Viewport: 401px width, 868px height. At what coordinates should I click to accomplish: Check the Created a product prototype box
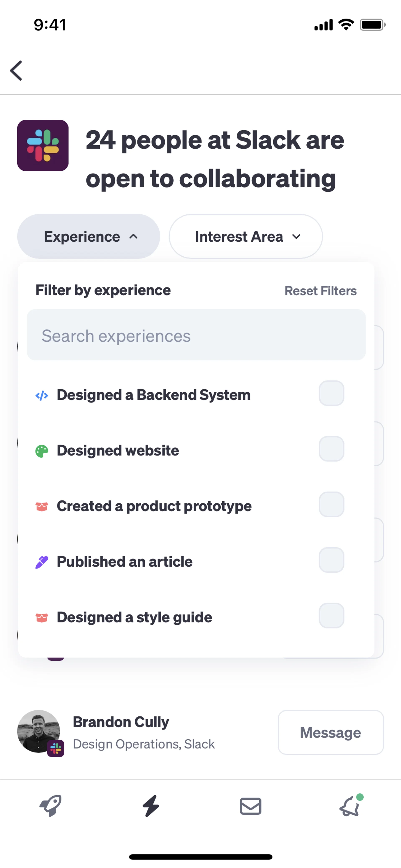[x=331, y=504]
